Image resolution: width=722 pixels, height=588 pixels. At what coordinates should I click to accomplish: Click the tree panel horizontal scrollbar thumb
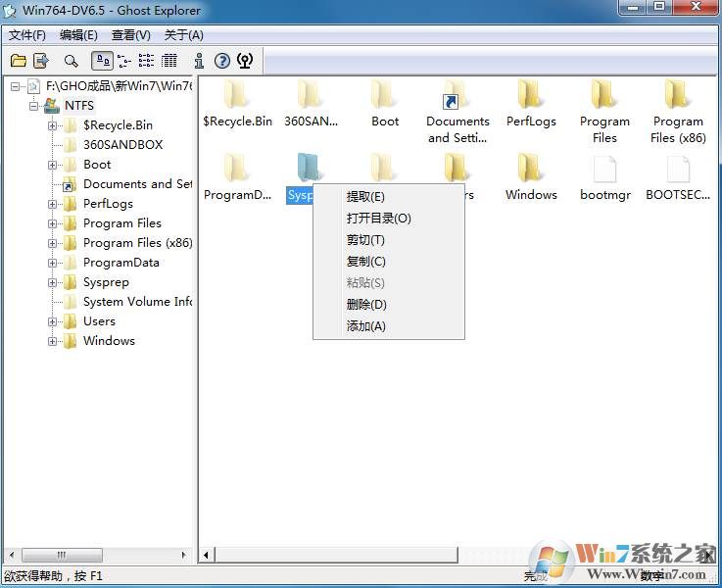click(x=59, y=555)
